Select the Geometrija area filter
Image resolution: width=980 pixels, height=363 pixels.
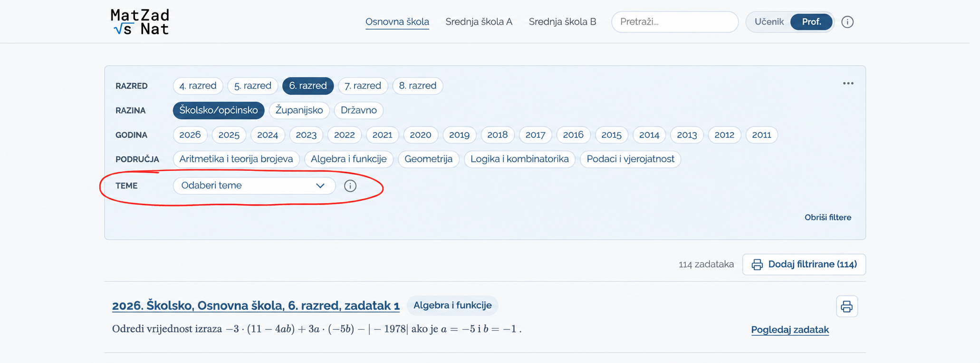tap(429, 159)
